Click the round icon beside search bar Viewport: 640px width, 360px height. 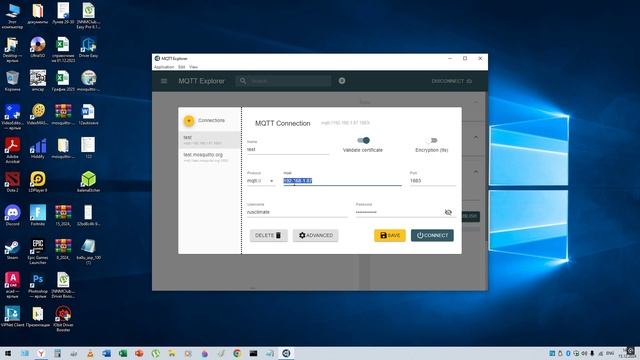pyautogui.click(x=342, y=81)
